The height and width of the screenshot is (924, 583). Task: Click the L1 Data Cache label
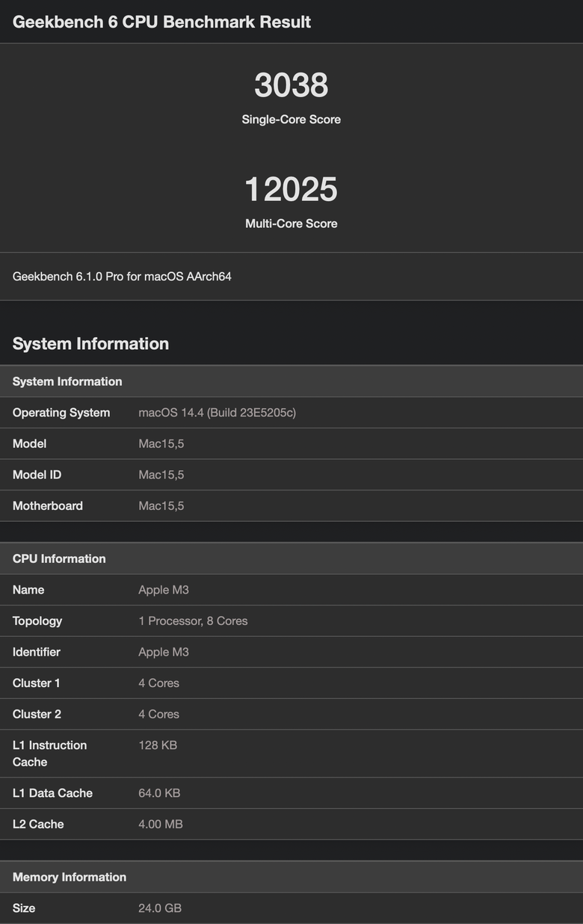(52, 793)
